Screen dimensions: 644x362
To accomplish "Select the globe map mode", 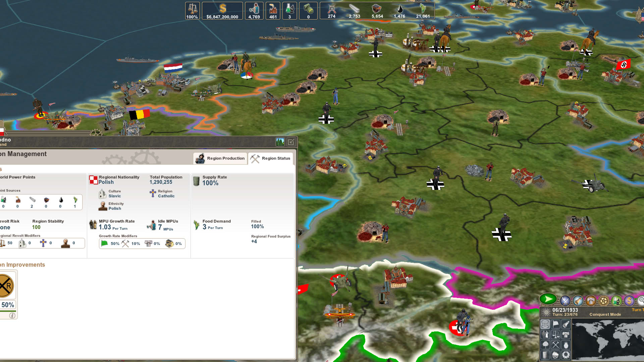I will click(x=545, y=324).
